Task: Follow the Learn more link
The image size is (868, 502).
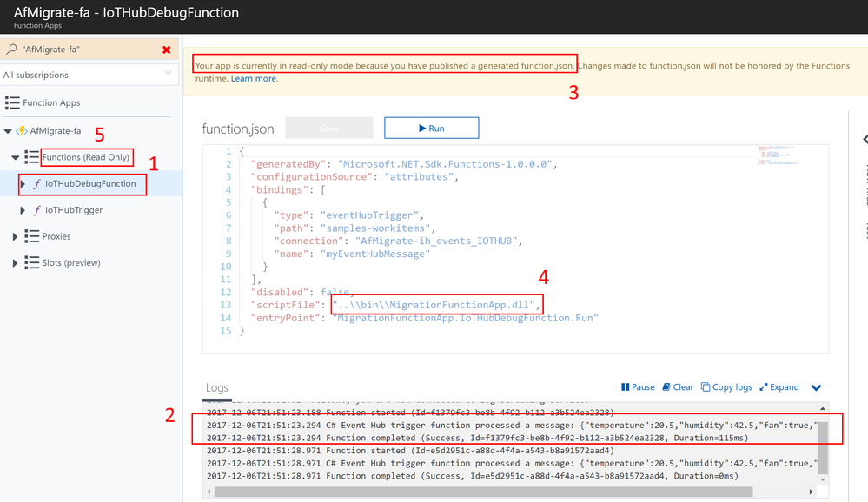Action: point(254,78)
